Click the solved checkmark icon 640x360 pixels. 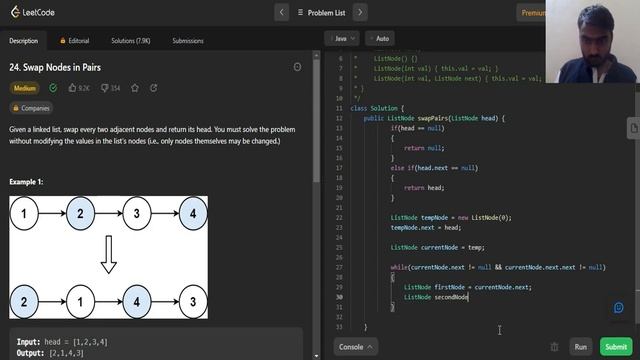coord(53,88)
